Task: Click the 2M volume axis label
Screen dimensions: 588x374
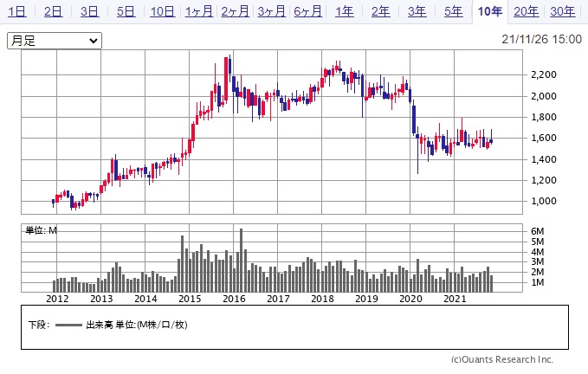Action: coord(537,272)
